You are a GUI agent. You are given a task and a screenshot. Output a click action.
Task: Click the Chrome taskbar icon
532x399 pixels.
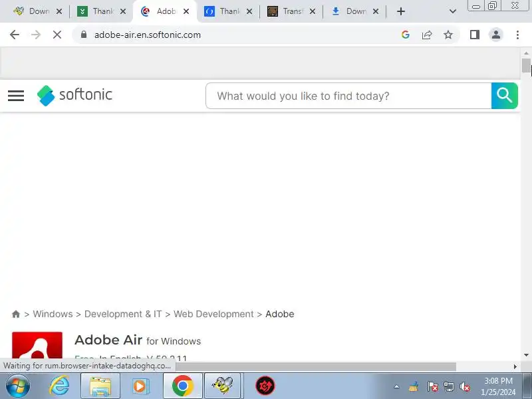click(x=182, y=386)
